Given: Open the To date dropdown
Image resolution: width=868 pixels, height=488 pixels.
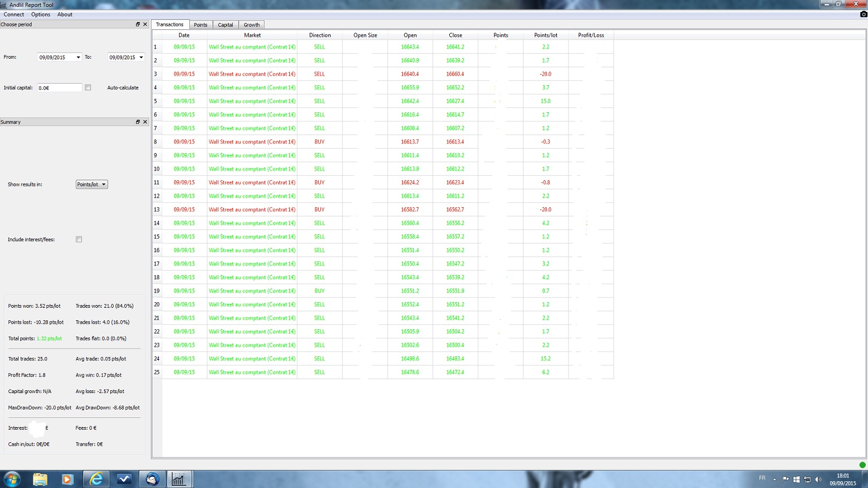Looking at the screenshot, I should pyautogui.click(x=141, y=57).
